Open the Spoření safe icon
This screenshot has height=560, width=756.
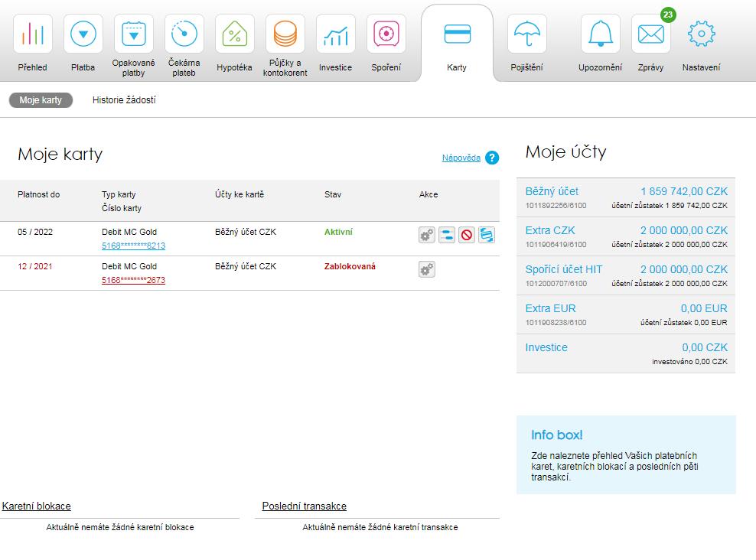click(386, 34)
